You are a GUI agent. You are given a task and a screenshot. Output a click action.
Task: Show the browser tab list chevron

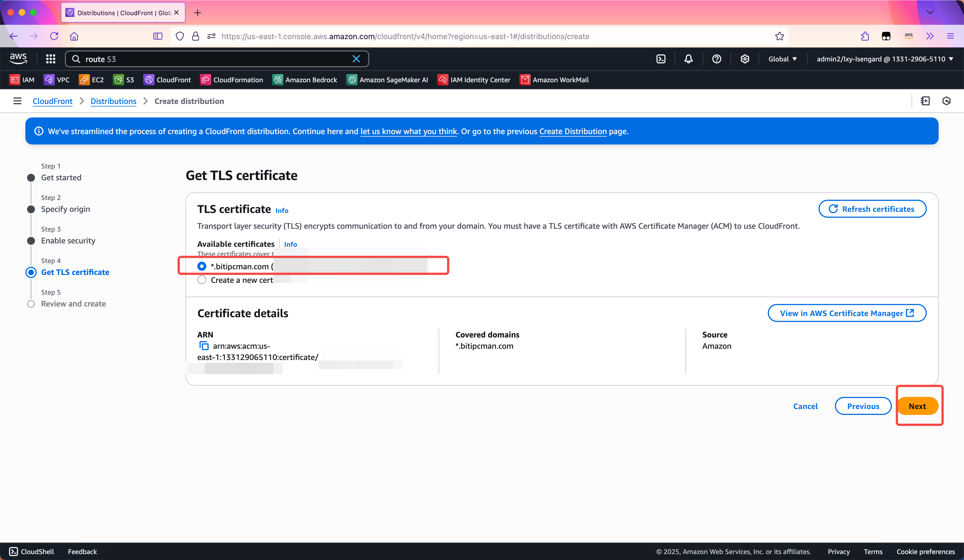click(x=930, y=13)
